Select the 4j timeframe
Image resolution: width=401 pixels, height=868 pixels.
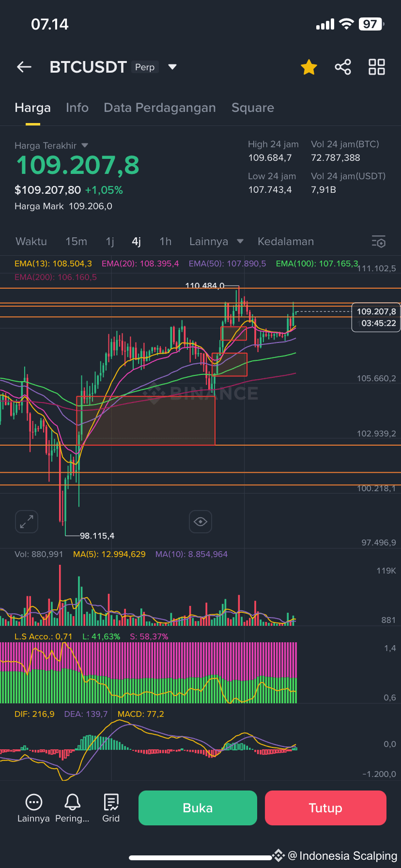click(x=137, y=241)
